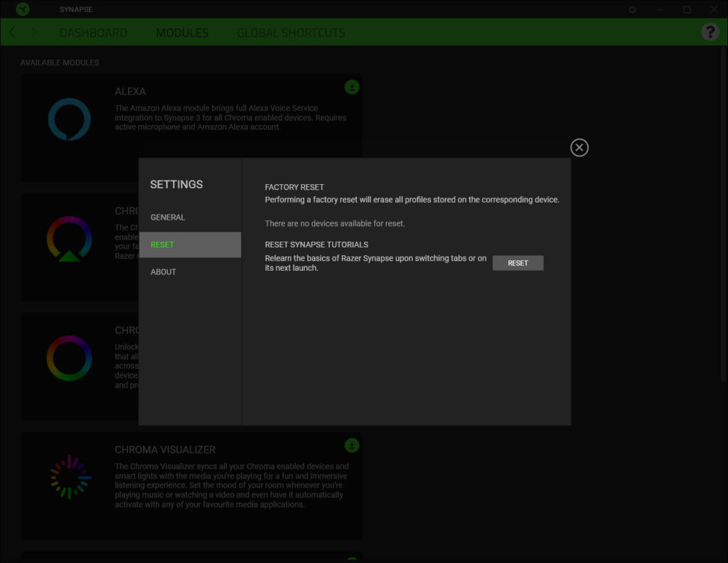Click the vertical scrollbar of the modules page
Screen dimensions: 728x563
click(x=723, y=213)
